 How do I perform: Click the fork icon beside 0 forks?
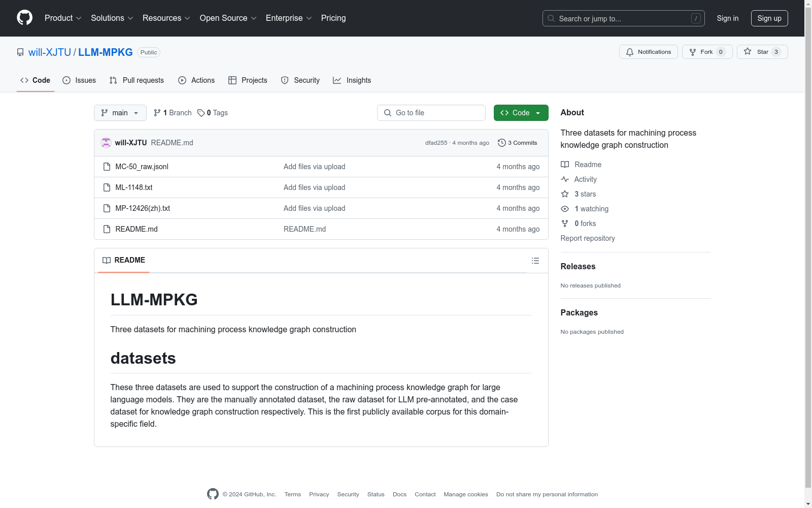point(565,224)
